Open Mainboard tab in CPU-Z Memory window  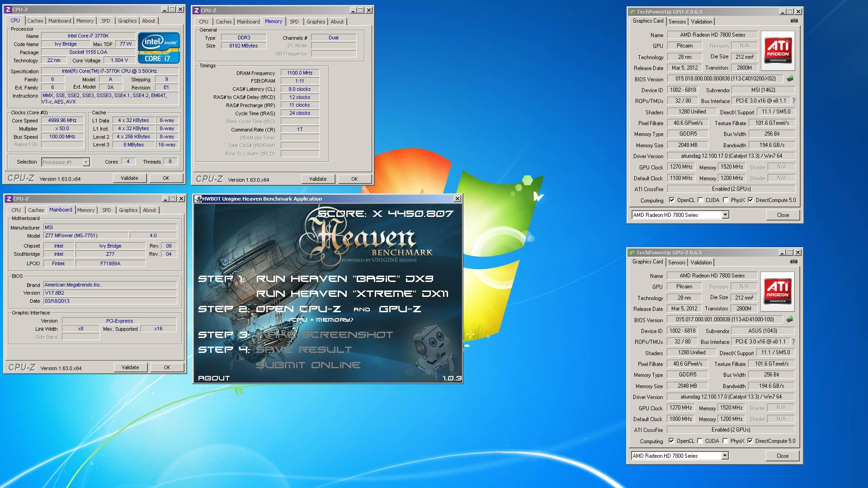coord(249,22)
